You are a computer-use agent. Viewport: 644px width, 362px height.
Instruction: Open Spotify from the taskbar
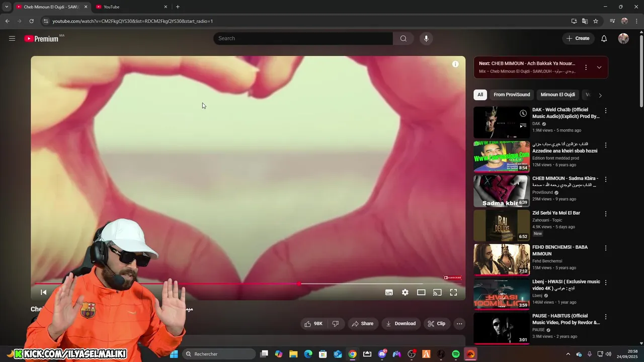pos(456,354)
